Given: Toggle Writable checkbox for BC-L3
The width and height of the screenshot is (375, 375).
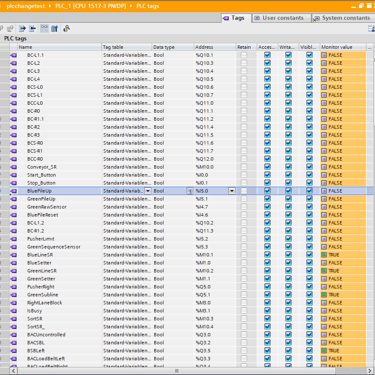Looking at the screenshot, I should 288,71.
